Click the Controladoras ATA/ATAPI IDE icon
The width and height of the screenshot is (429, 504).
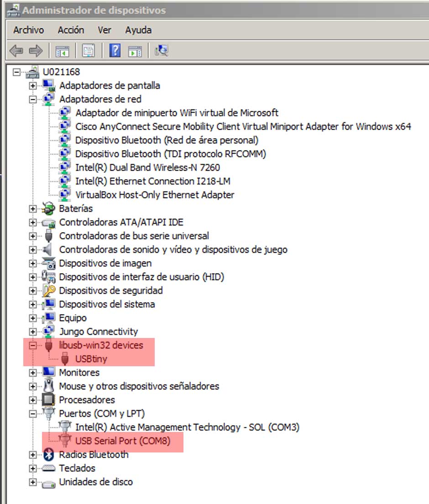(x=48, y=223)
